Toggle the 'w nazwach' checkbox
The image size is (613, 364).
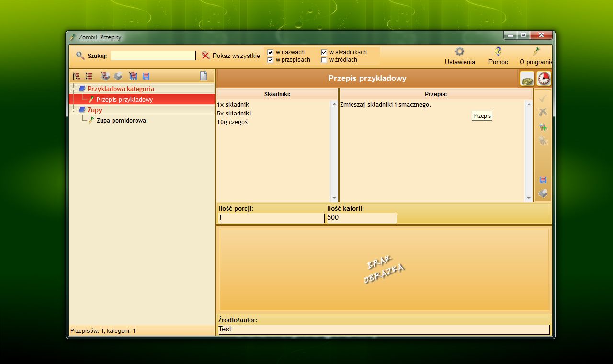click(270, 52)
